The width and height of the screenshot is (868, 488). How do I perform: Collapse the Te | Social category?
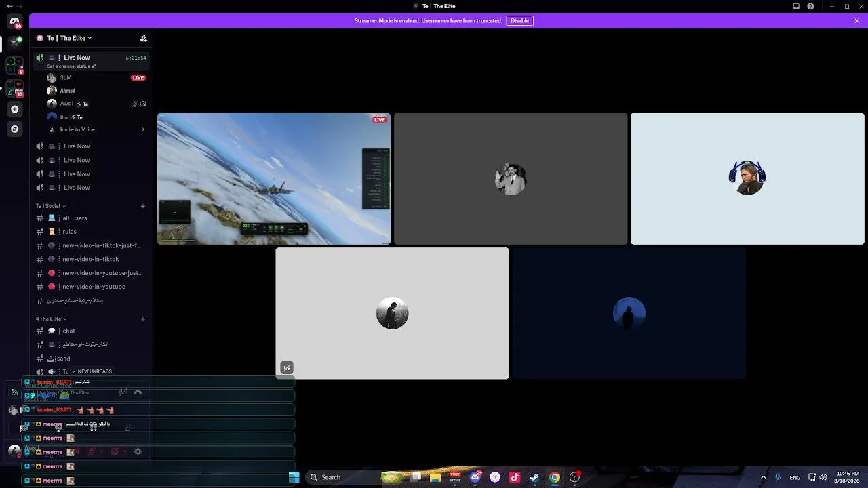51,206
